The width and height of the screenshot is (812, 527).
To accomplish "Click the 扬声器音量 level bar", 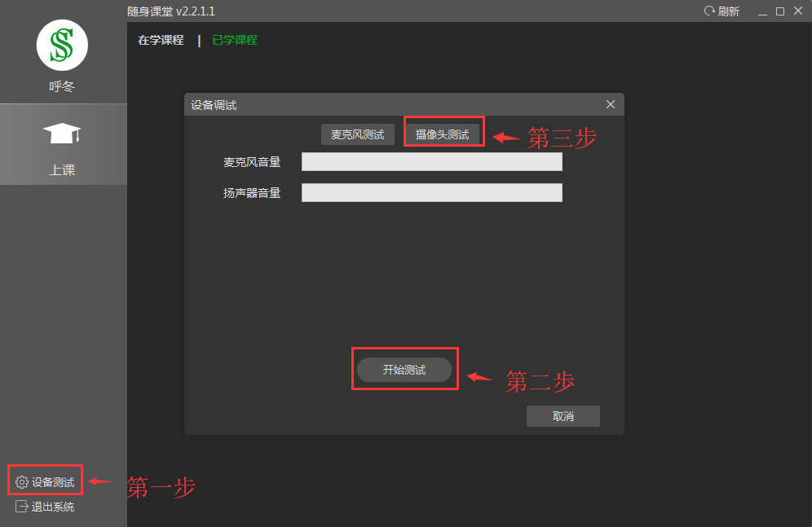I will 431,192.
